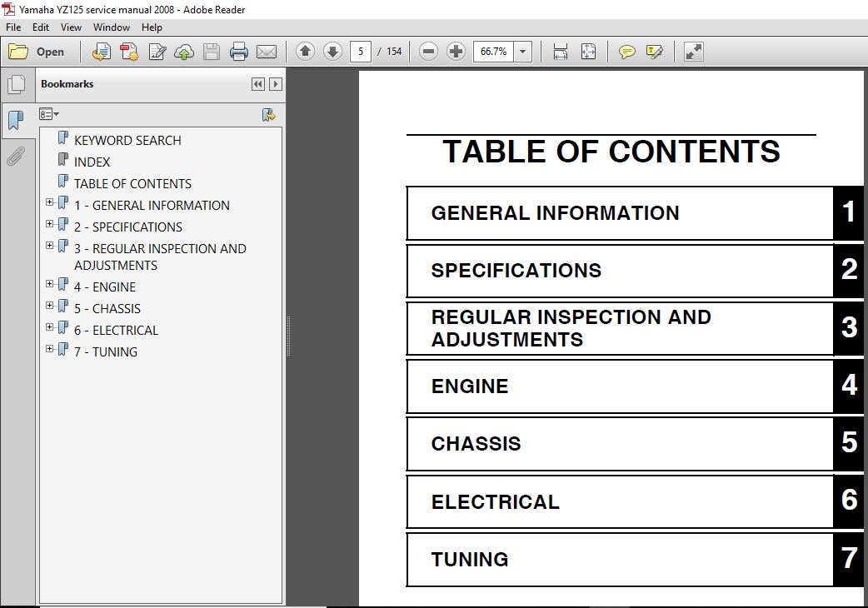Click the cloud upload icon
This screenshot has width=868, height=608.
pos(184,52)
